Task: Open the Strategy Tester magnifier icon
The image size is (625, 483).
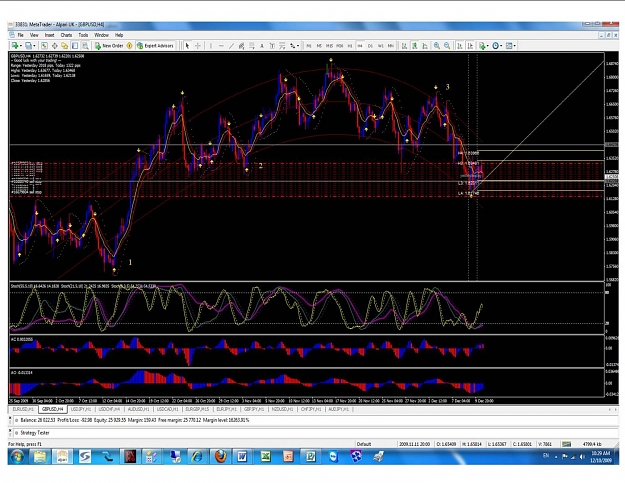Action: pyautogui.click(x=85, y=46)
